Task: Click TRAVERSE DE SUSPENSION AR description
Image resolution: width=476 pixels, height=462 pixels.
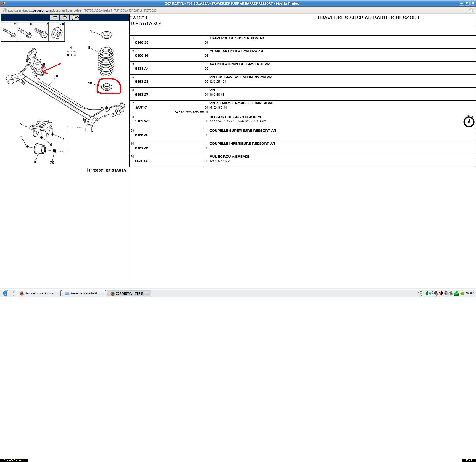Action: click(237, 38)
